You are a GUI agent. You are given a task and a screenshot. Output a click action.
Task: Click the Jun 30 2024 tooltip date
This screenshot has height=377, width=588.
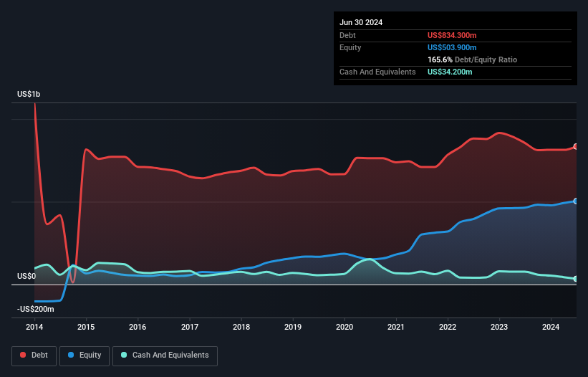pyautogui.click(x=361, y=22)
